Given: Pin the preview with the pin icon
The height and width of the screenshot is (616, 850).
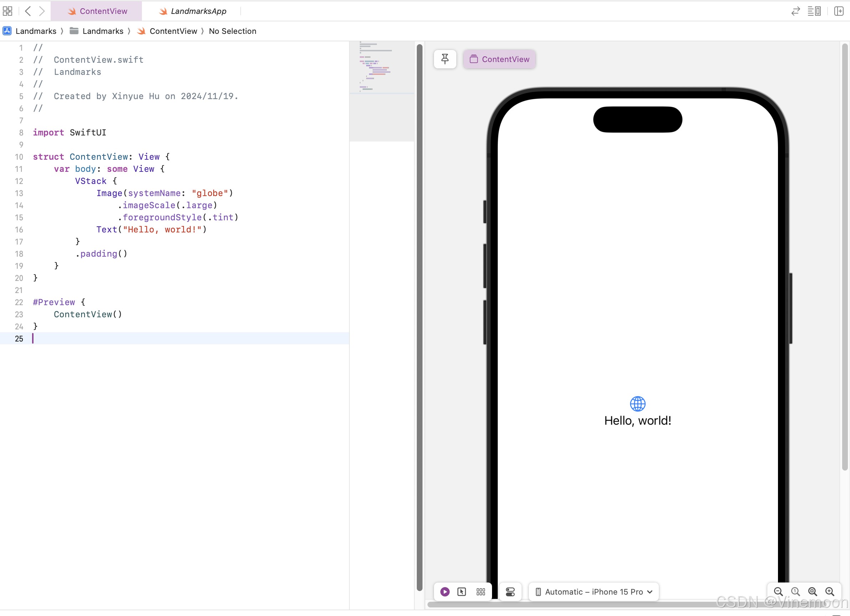Looking at the screenshot, I should tap(445, 59).
